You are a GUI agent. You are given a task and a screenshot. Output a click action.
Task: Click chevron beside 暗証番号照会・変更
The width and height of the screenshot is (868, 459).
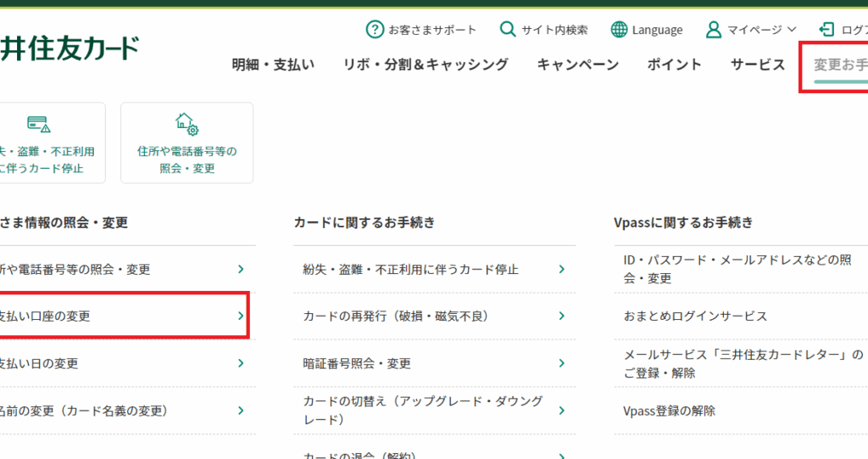561,363
